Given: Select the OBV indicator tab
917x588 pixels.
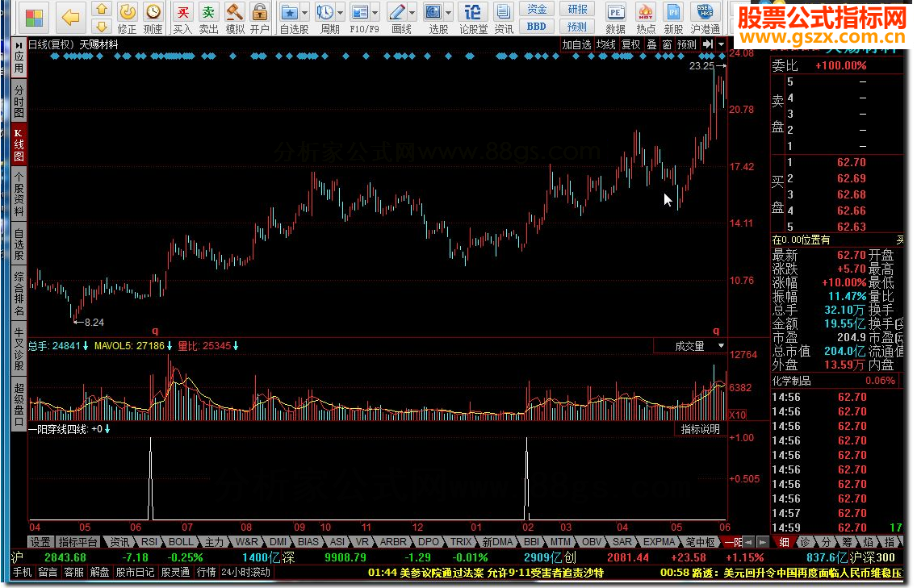Looking at the screenshot, I should point(591,542).
